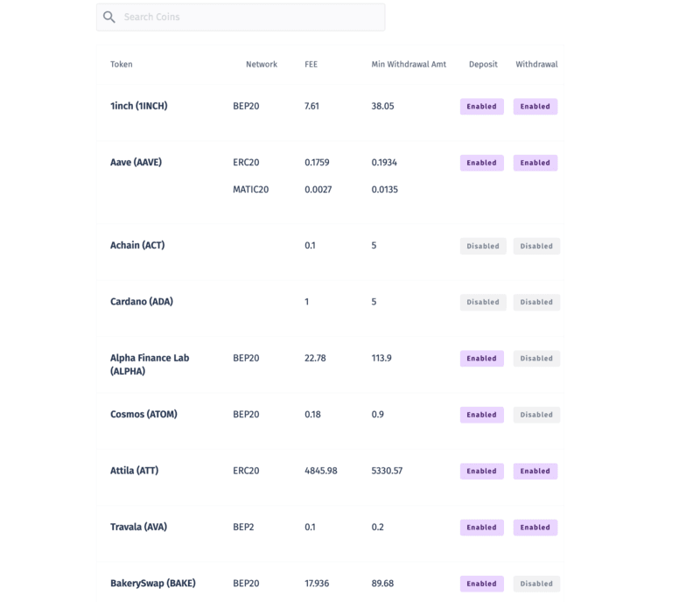
Task: Select the 1inch (1INCH) token name
Action: pos(139,106)
